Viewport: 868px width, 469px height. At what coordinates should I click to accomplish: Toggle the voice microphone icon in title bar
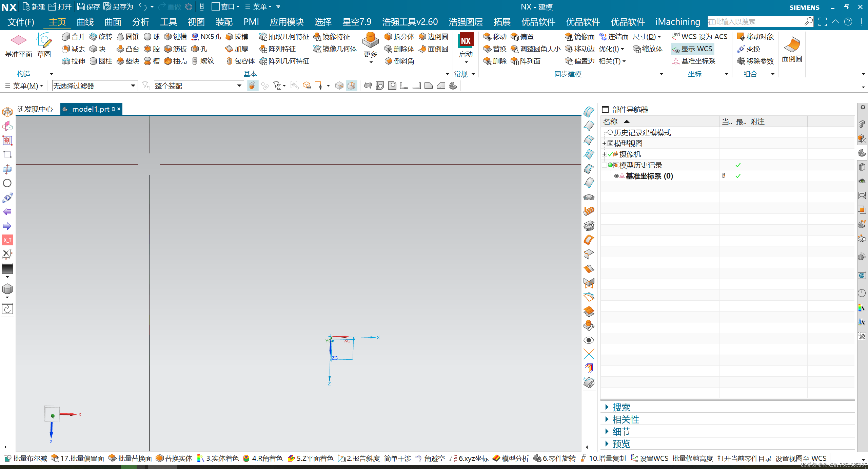(x=202, y=7)
